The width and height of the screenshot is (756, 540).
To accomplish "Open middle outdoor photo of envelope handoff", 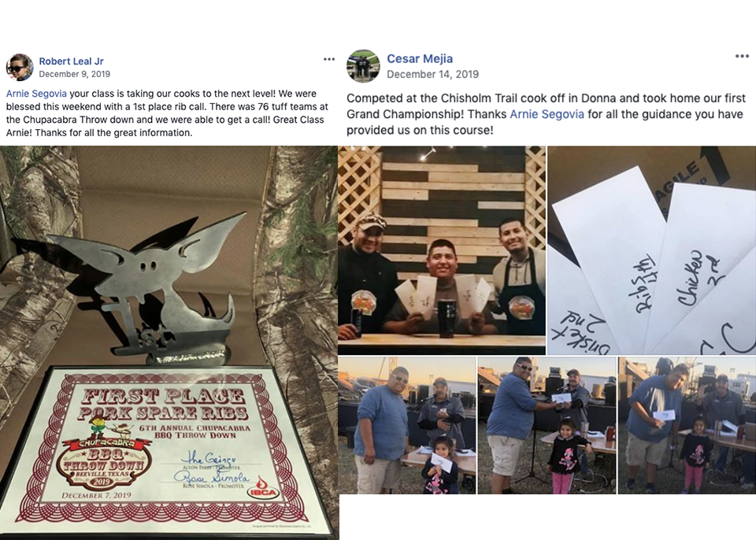I will click(547, 425).
